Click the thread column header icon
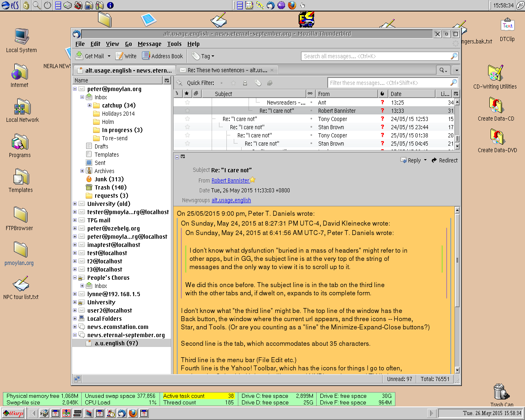This screenshot has height=420, width=525. click(177, 94)
